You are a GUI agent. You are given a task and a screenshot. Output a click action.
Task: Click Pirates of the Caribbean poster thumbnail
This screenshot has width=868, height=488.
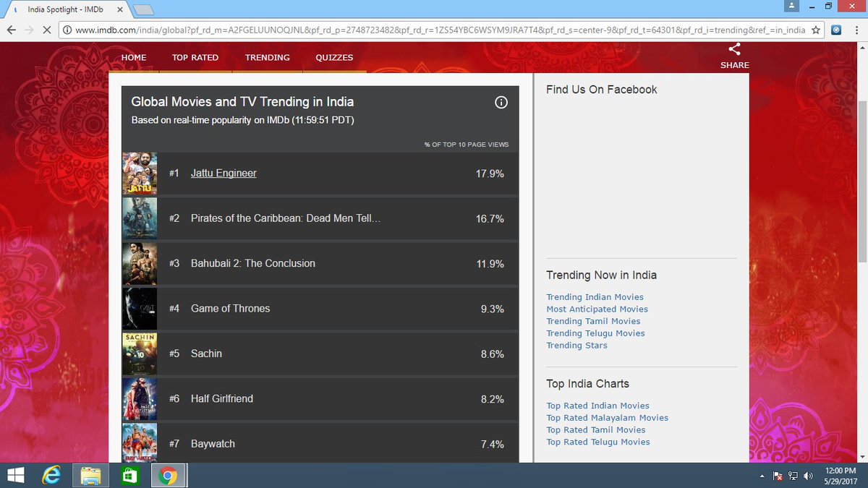[140, 218]
